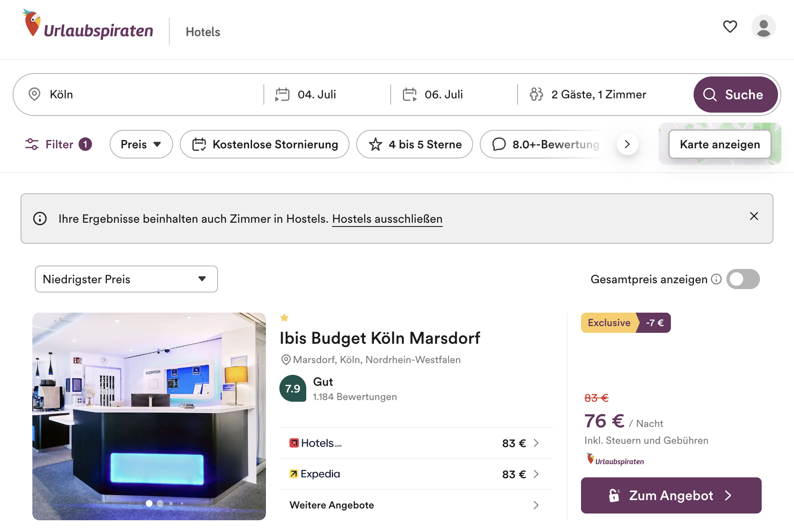Toggle the 4 bis 5 Sterne filter
This screenshot has width=794, height=532.
pyautogui.click(x=415, y=144)
